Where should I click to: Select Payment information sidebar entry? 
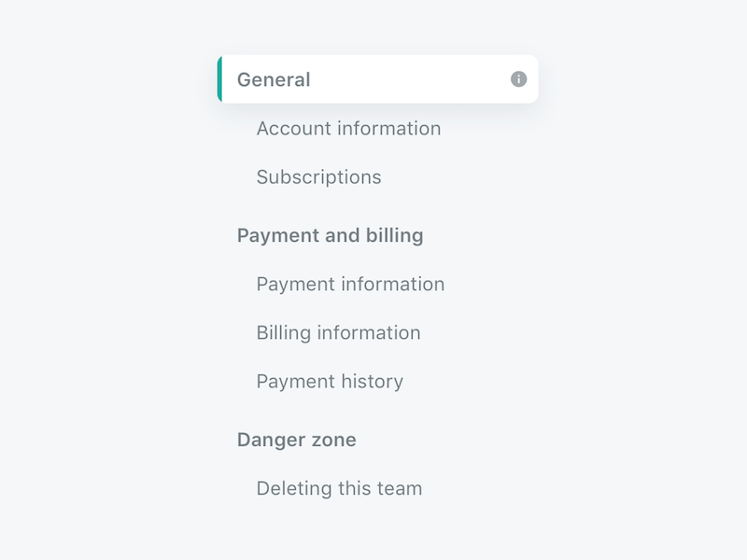point(350,285)
